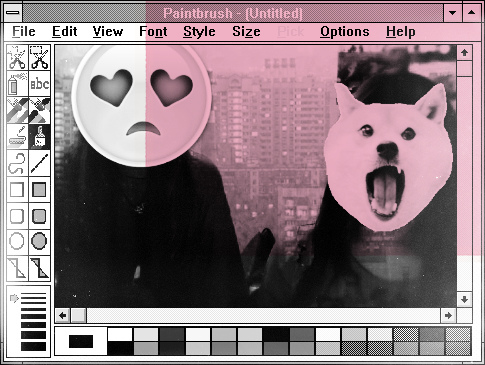The height and width of the screenshot is (365, 485).
Task: Choose the Airbrush spray can tool
Action: pos(17,84)
